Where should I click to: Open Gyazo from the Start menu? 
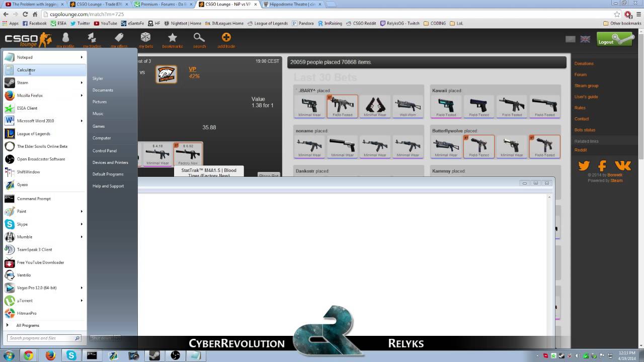click(44, 185)
